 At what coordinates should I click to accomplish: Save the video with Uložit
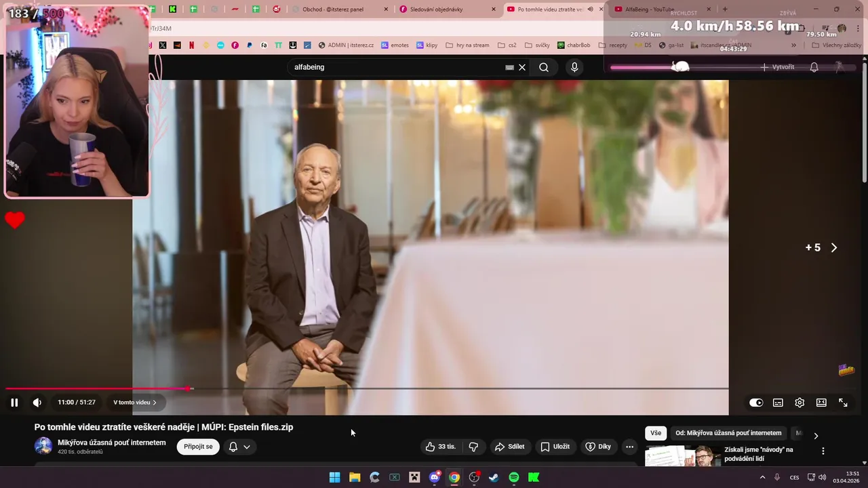[x=555, y=447]
